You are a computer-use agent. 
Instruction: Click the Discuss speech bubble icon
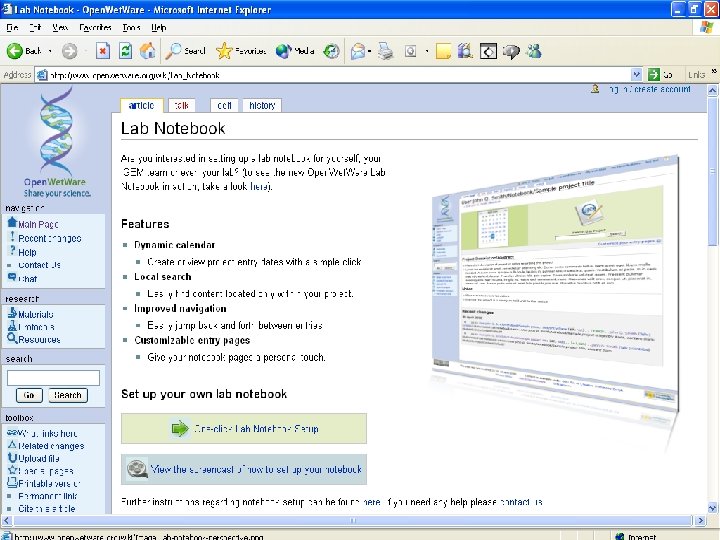pos(511,51)
